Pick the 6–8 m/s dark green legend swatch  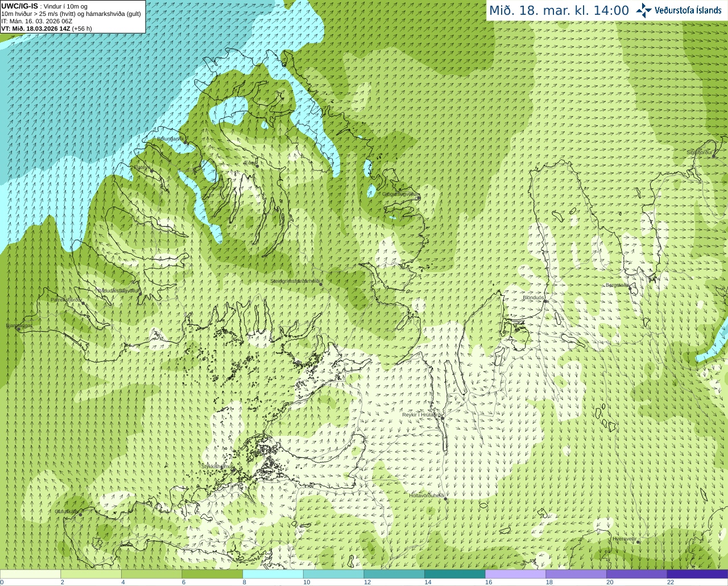pyautogui.click(x=212, y=574)
